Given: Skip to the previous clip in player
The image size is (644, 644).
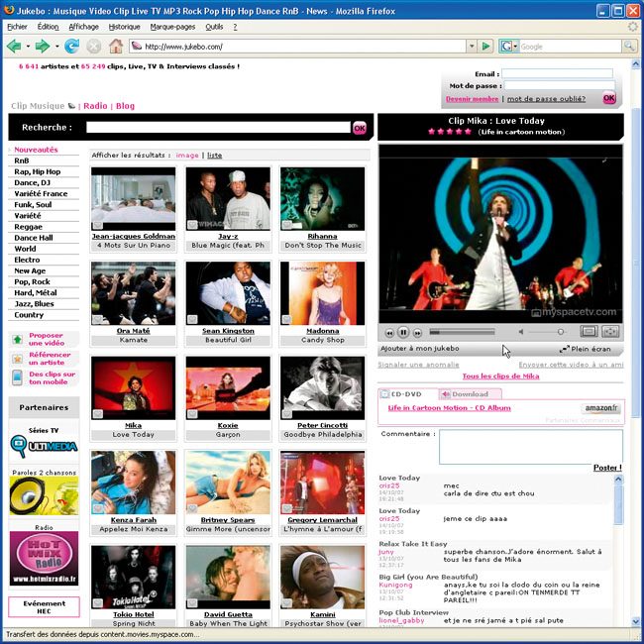Looking at the screenshot, I should point(389,333).
